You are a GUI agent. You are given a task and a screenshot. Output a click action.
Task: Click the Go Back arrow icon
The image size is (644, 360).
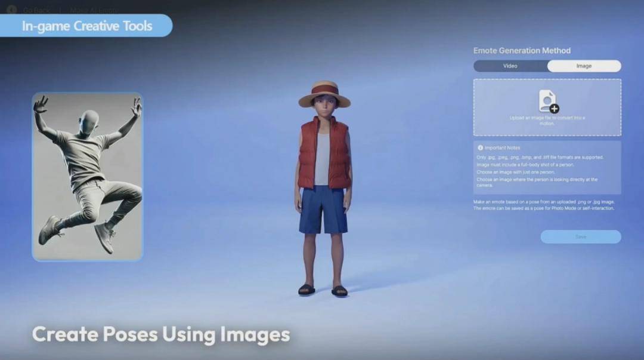(x=11, y=10)
